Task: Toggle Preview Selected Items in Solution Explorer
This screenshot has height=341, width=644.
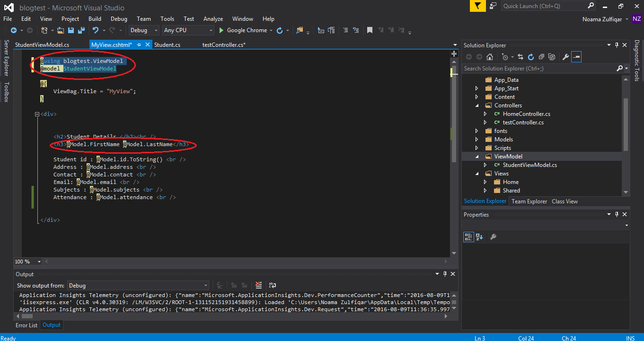Action: (576, 56)
